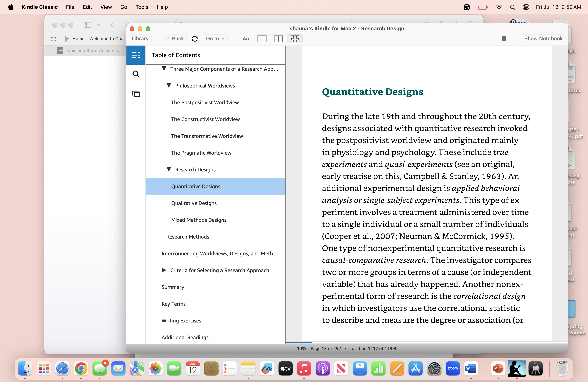Open the View menu

point(106,7)
